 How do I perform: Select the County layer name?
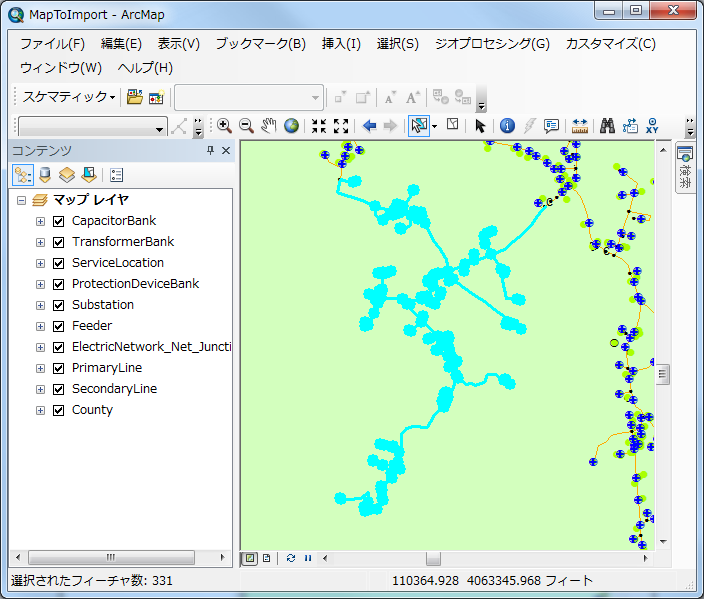tap(92, 410)
